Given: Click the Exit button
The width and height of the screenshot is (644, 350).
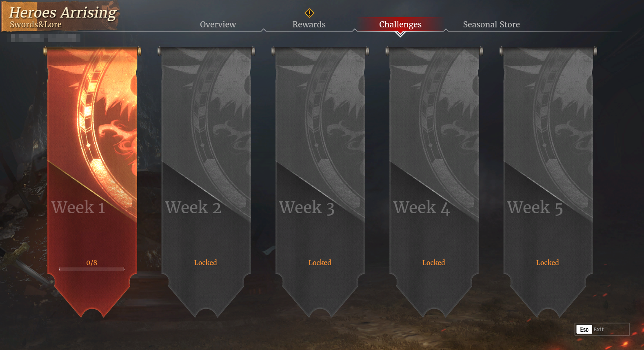Looking at the screenshot, I should [602, 329].
